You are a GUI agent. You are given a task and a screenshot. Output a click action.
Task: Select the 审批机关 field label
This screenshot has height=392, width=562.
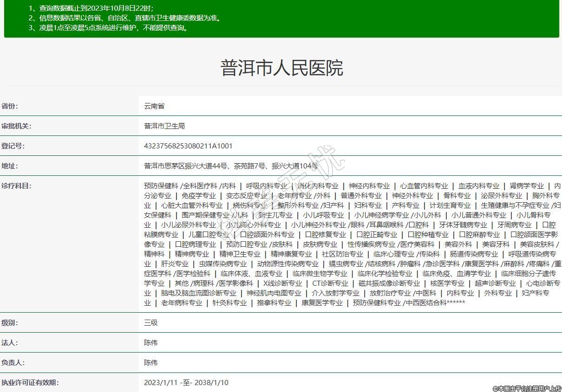click(x=16, y=126)
